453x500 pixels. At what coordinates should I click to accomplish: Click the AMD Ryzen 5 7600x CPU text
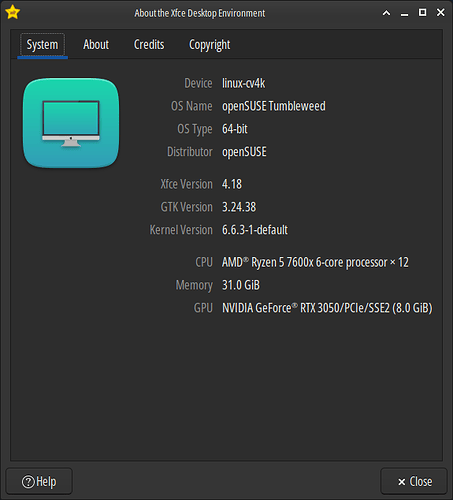point(315,263)
